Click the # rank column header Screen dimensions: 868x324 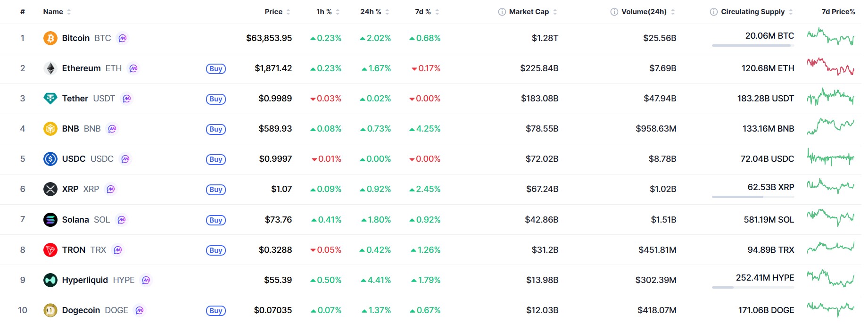pyautogui.click(x=23, y=12)
